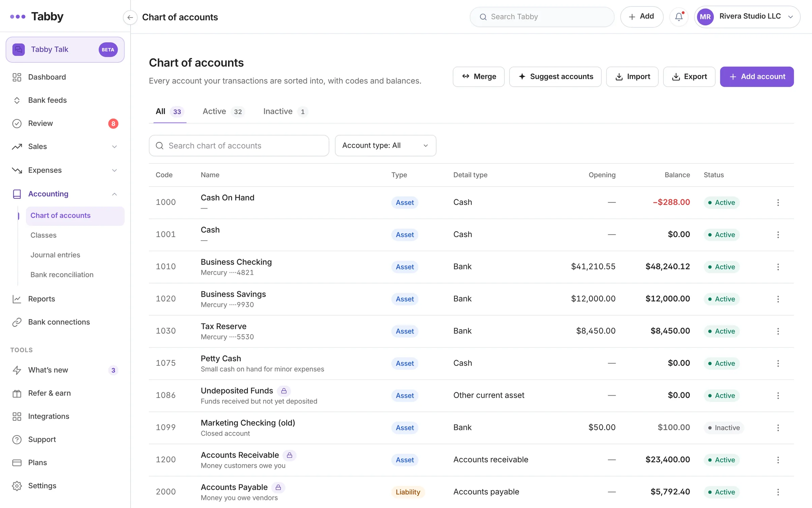Open Tabby Talk beta assistant
This screenshot has height=508, width=812.
[65, 49]
